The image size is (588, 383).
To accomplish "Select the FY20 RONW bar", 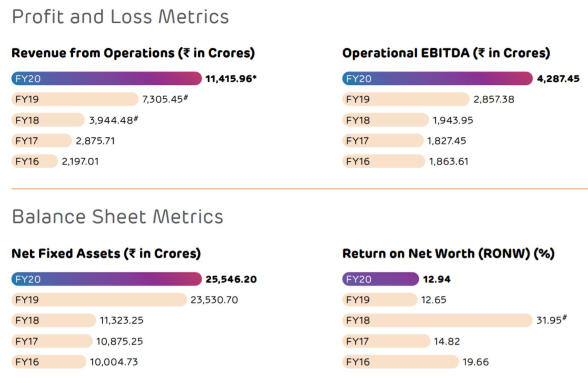I will click(x=381, y=279).
